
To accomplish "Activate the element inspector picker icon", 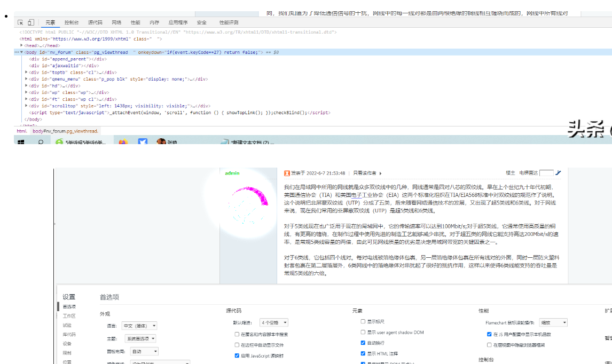I will pyautogui.click(x=20, y=22).
